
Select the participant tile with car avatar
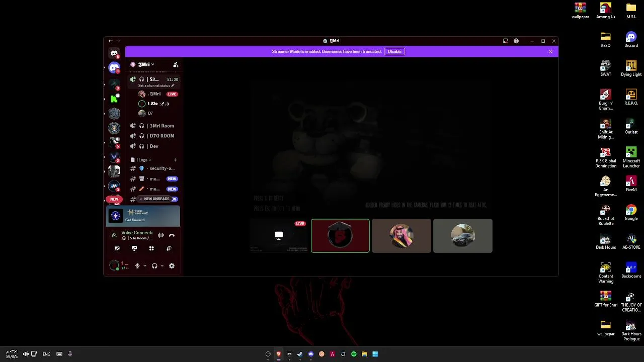point(463,236)
